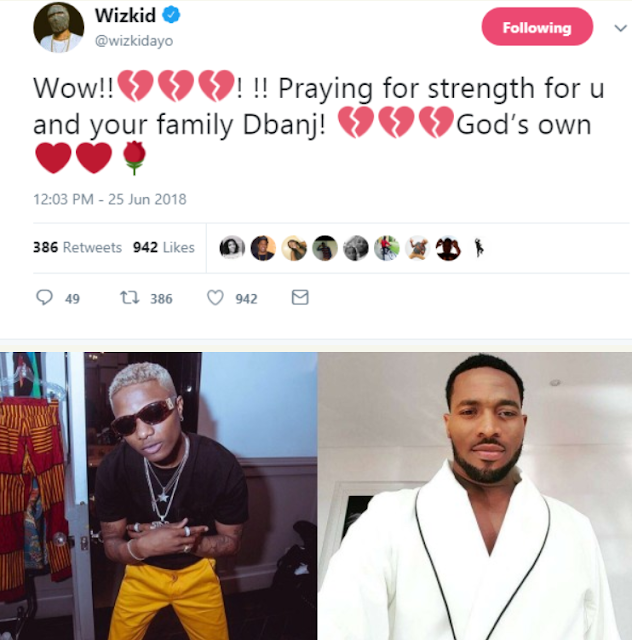Click the reply count number 49

click(x=72, y=299)
